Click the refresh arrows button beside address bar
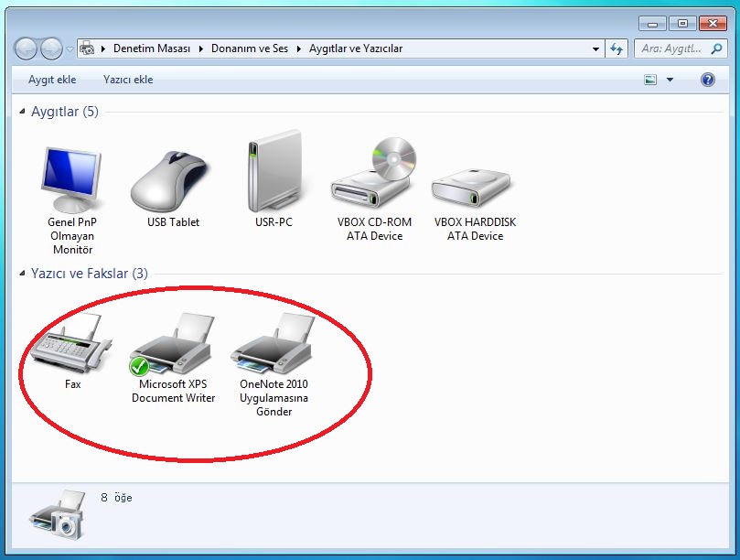740x560 pixels. pyautogui.click(x=617, y=48)
